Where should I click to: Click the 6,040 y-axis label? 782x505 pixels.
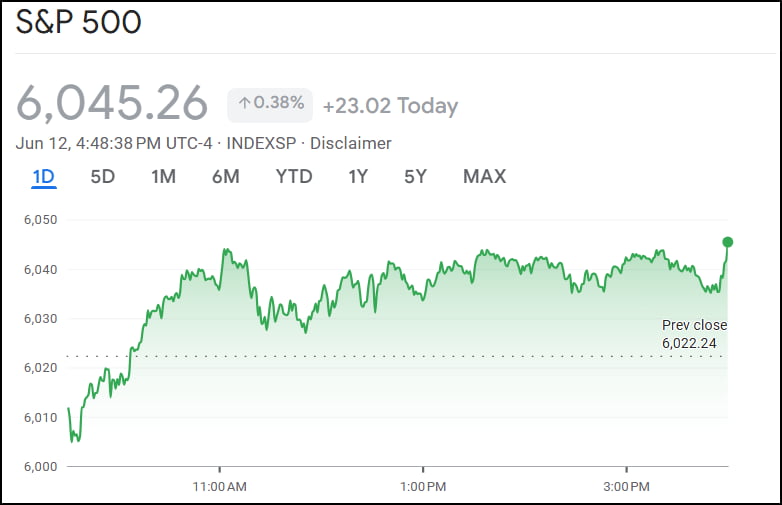[41, 270]
